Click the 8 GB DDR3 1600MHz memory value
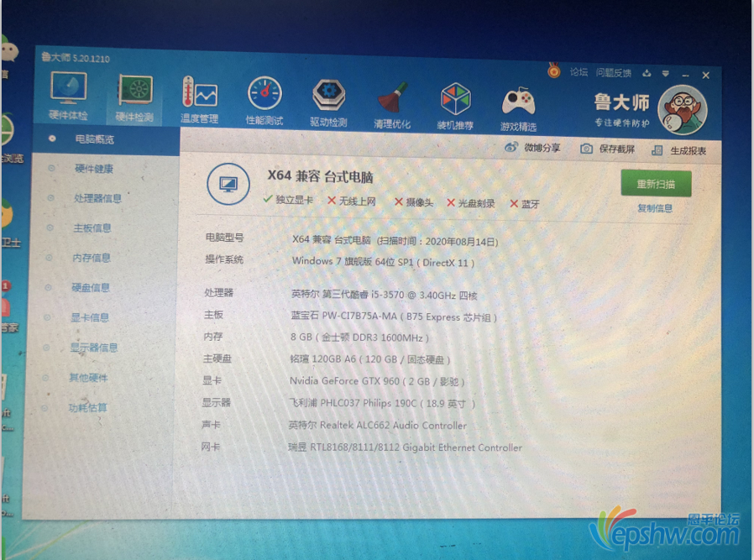754x560 pixels. click(359, 338)
